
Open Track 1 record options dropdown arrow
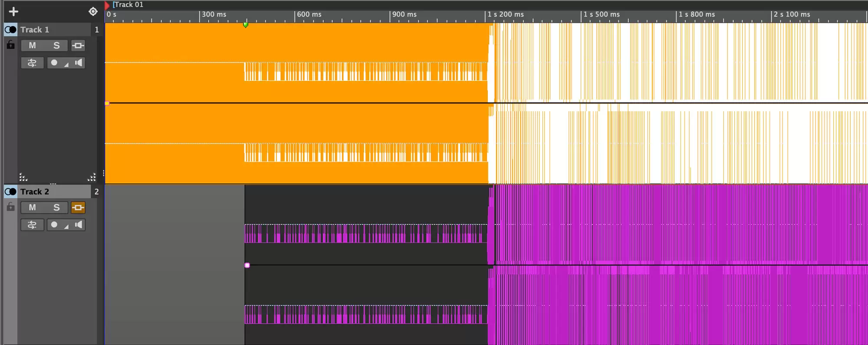click(x=66, y=64)
